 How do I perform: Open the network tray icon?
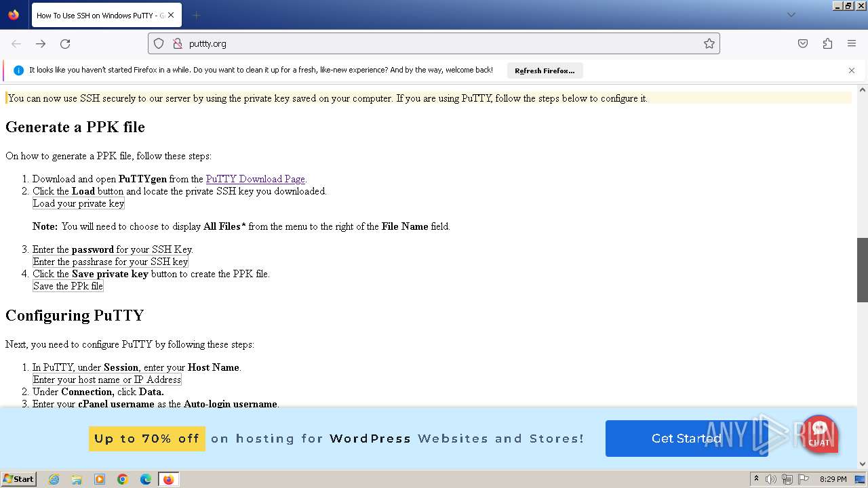click(787, 479)
